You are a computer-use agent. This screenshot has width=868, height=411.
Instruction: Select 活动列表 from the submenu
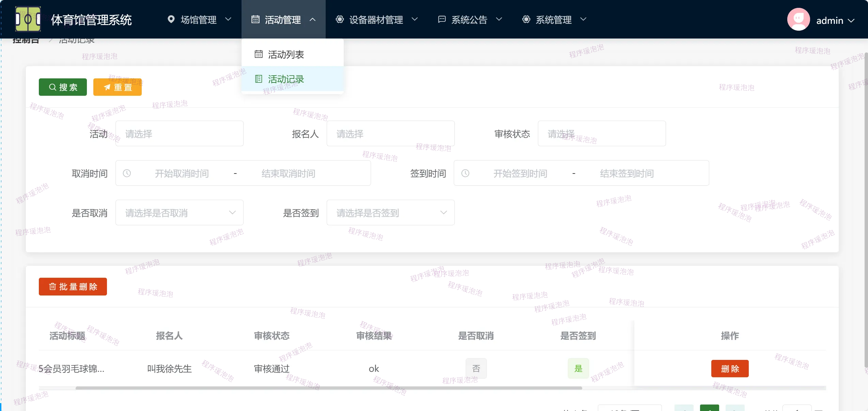(x=285, y=55)
